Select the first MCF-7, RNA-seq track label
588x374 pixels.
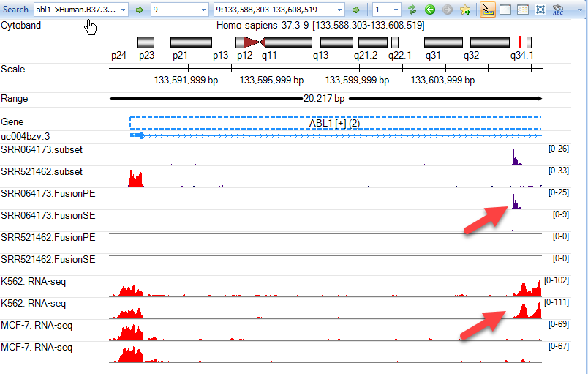[37, 326]
